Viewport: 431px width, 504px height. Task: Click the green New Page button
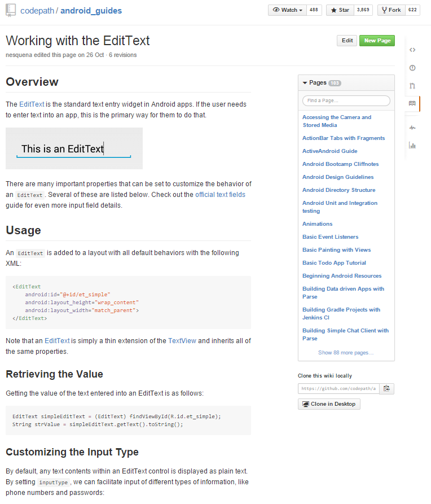coord(377,41)
